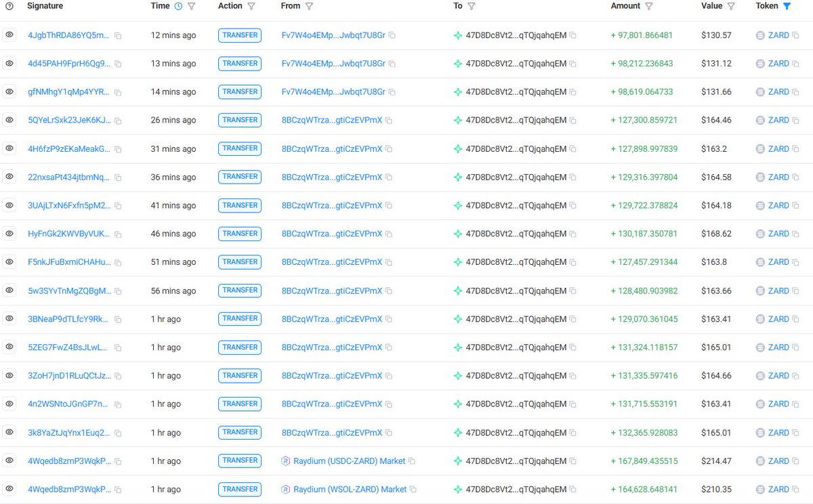This screenshot has height=504, width=813.
Task: Copy the signature 4H6fzP9zEKaMeakG using its copy icon
Action: [x=118, y=149]
